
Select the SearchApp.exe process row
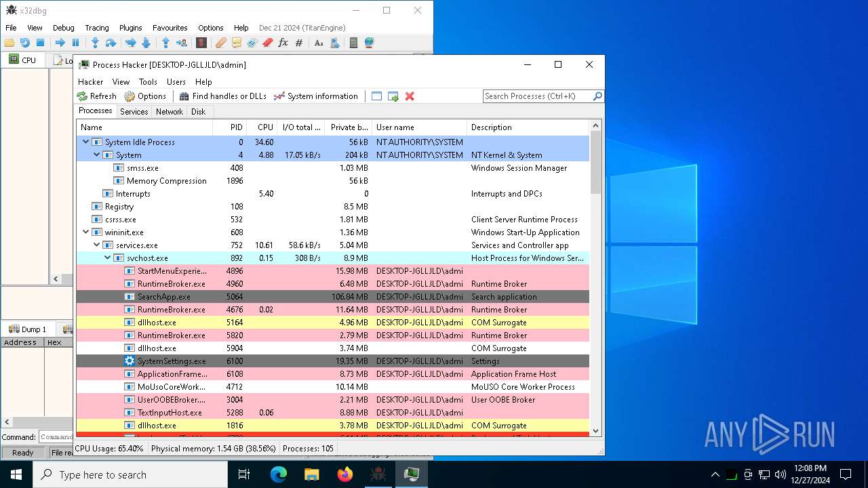(333, 297)
